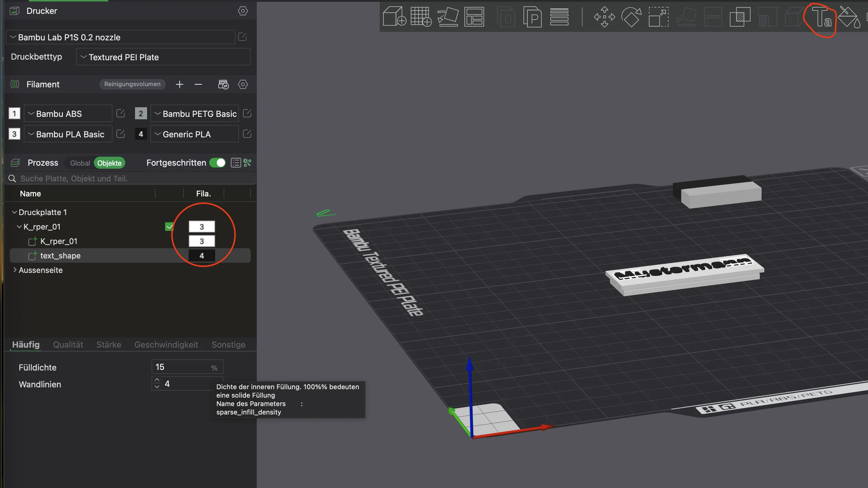Image resolution: width=868 pixels, height=488 pixels.
Task: Open the Variable layer height tool
Action: (559, 17)
